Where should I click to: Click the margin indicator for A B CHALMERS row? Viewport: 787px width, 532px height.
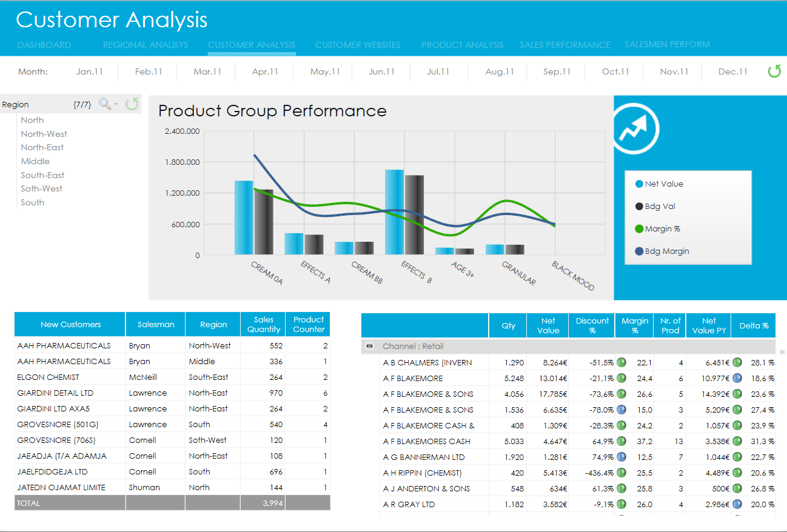click(x=621, y=362)
